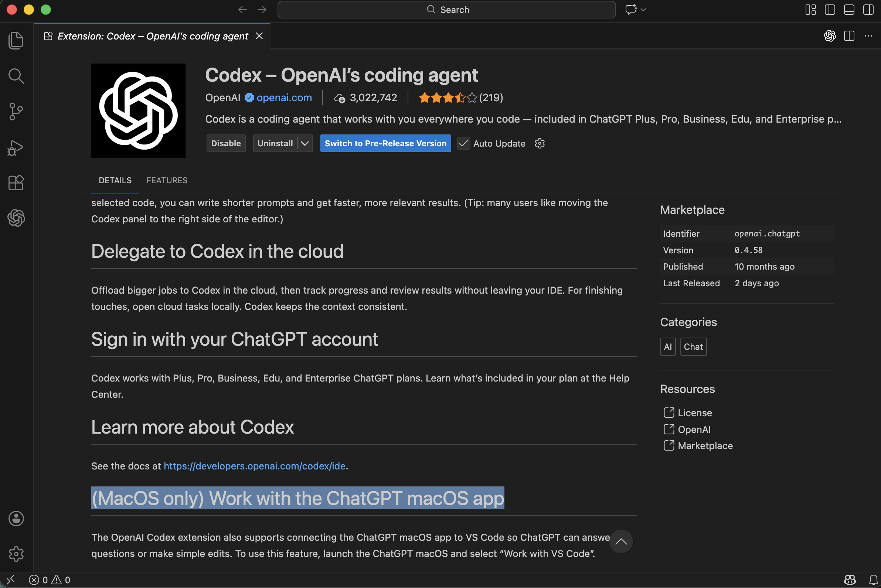This screenshot has height=588, width=881.
Task: Select the DETAILS tab
Action: [x=115, y=180]
